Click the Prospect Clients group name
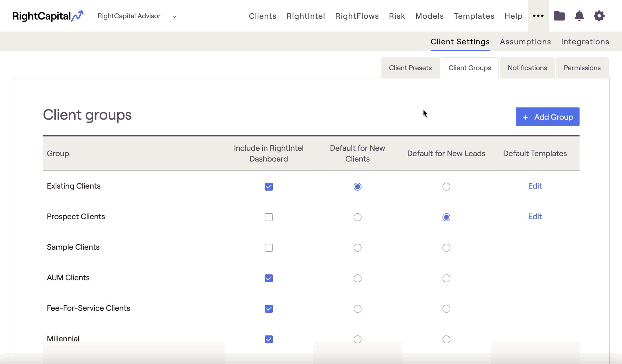 click(x=76, y=216)
